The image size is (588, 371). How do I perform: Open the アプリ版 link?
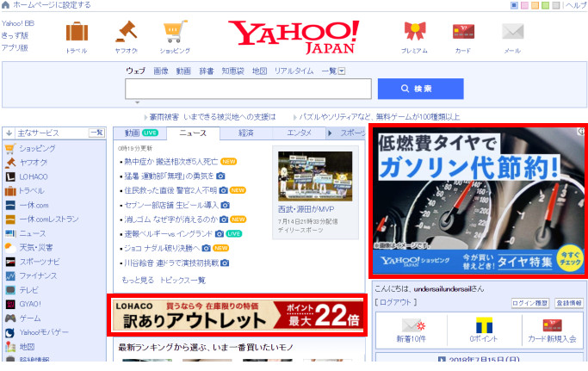15,47
